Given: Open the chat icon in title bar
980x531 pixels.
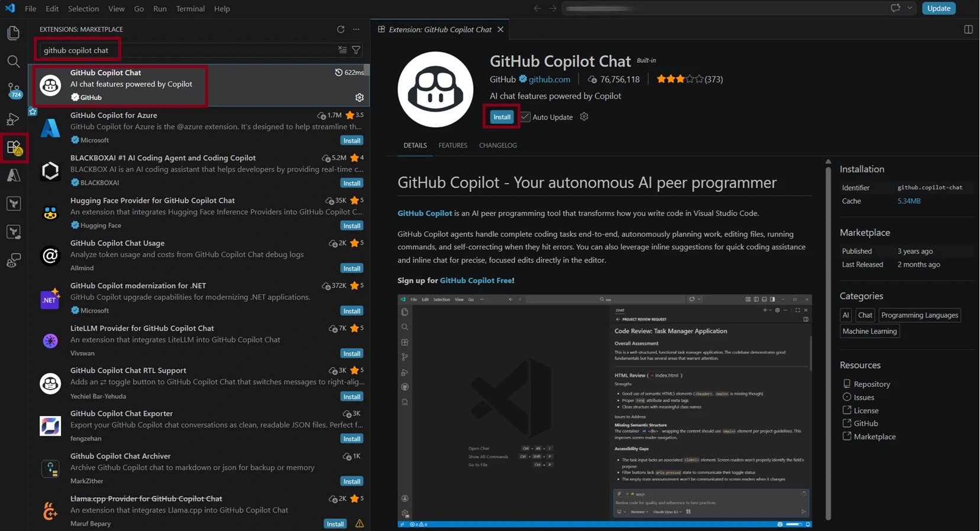Looking at the screenshot, I should [895, 8].
